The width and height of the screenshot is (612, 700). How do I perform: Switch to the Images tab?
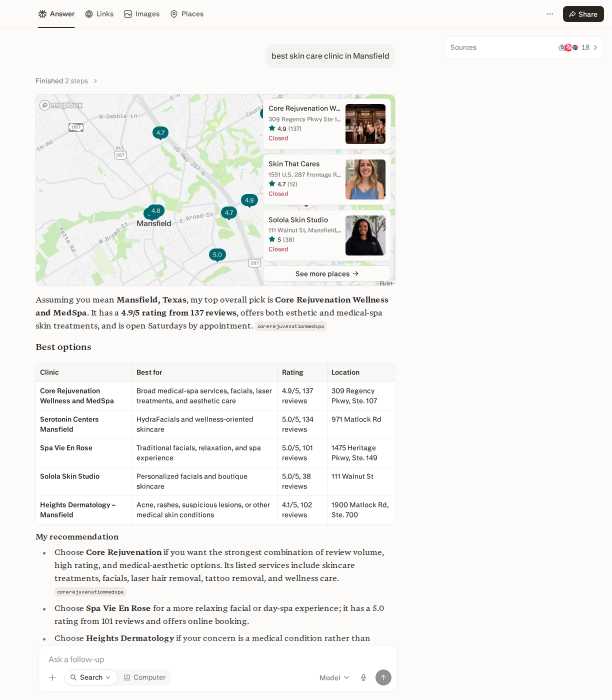tap(142, 14)
